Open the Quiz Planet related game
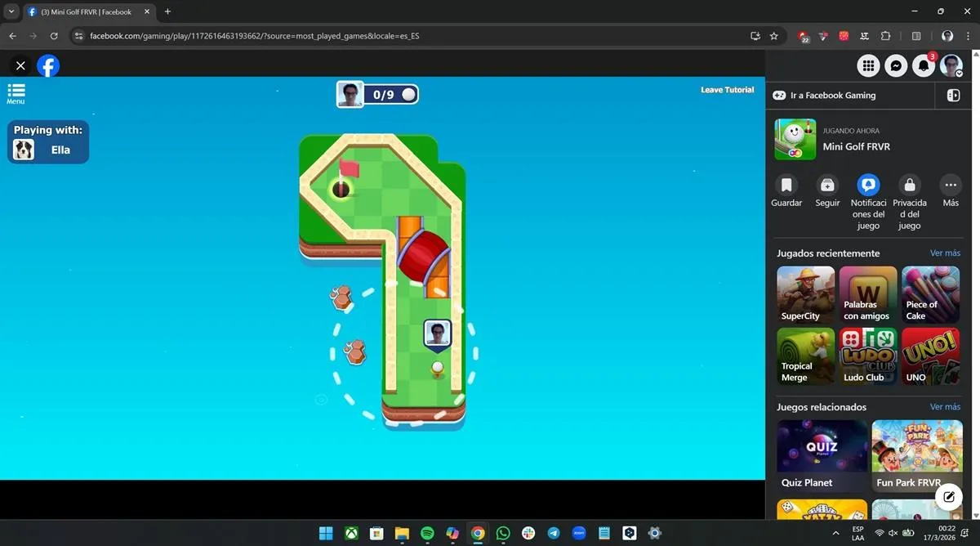 [822, 455]
